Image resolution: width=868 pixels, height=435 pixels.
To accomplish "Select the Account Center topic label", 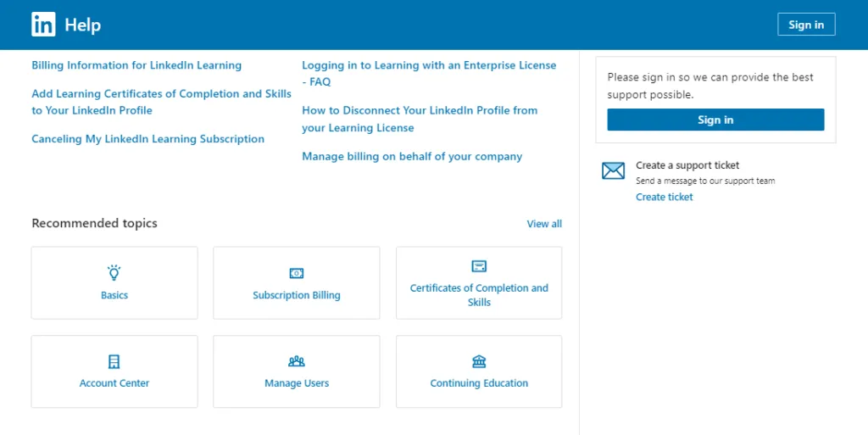I will click(x=114, y=383).
